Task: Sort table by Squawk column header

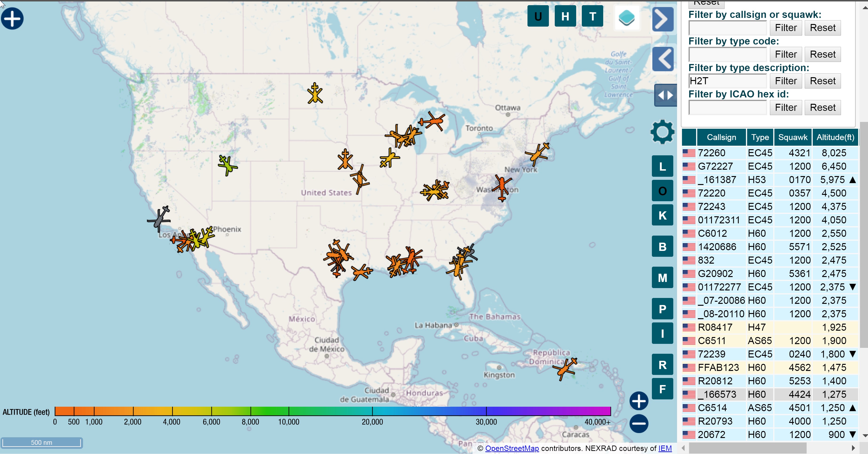Action: coord(793,137)
